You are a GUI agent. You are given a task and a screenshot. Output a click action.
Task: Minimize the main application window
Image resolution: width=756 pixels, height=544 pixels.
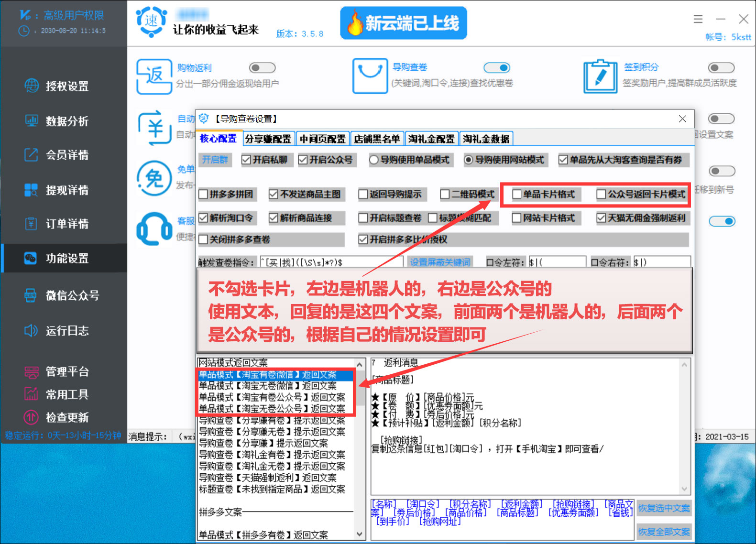[721, 19]
